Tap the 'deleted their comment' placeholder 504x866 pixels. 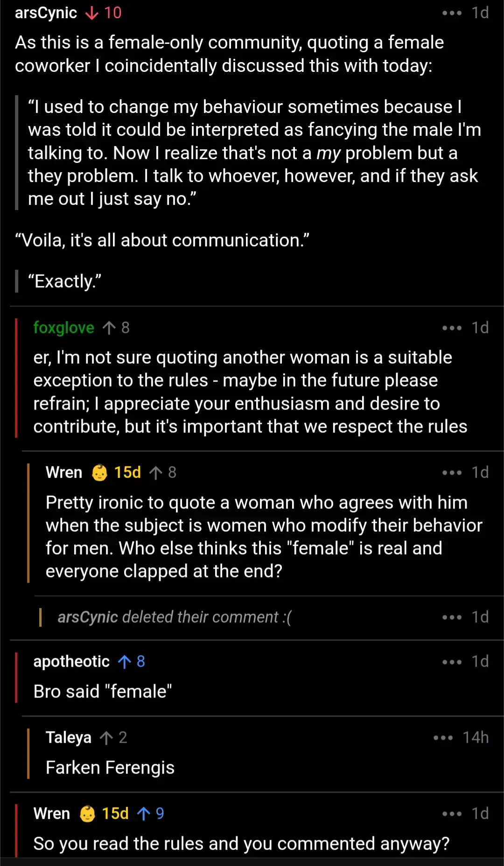point(175,617)
